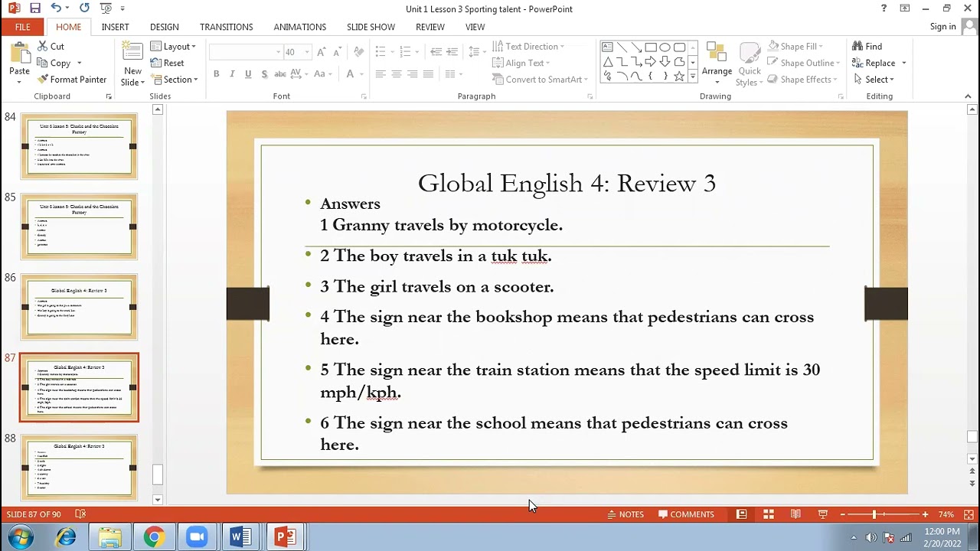Toggle the Comments pane
Viewport: 980px width, 551px height.
686,514
